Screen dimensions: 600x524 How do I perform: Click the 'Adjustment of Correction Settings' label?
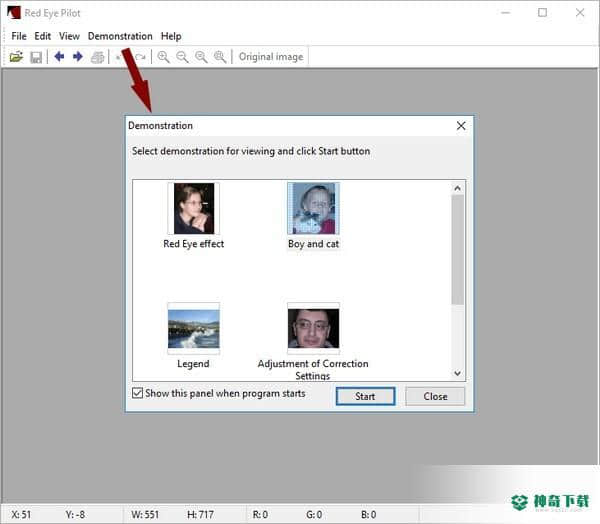[x=313, y=369]
